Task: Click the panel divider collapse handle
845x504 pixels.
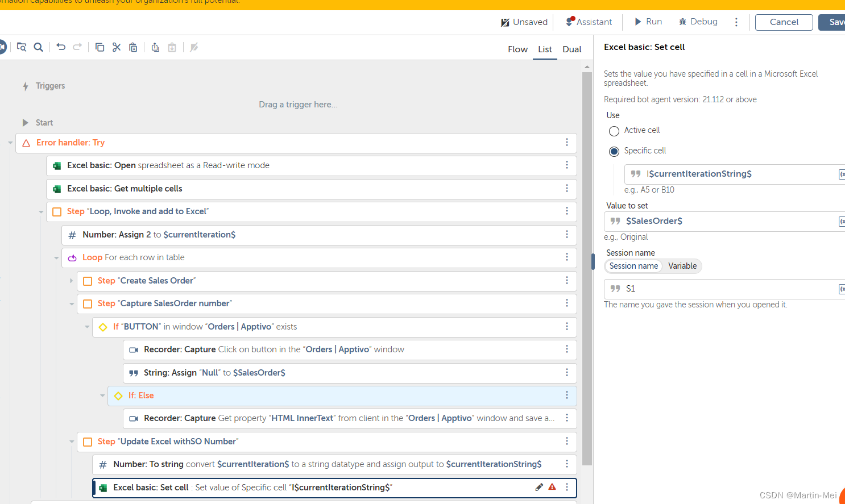Action: (x=593, y=261)
